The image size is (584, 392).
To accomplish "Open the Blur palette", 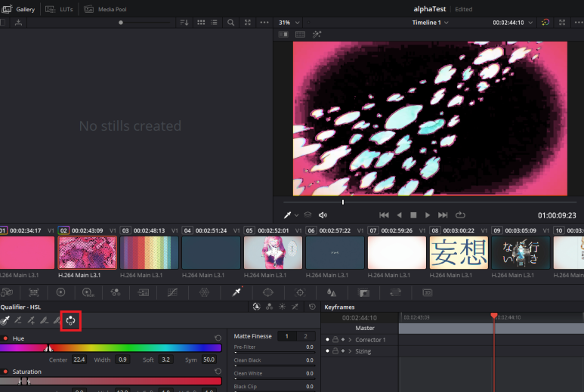I will click(x=332, y=292).
